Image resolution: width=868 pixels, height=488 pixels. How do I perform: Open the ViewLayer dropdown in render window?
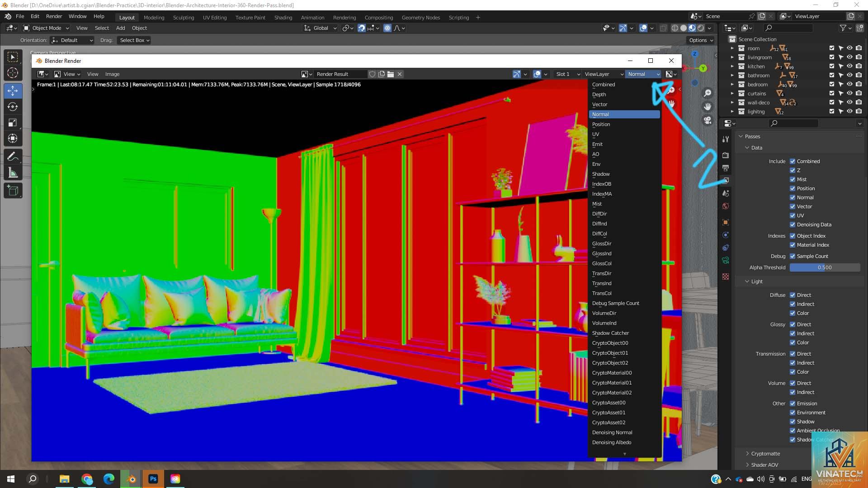tap(603, 74)
